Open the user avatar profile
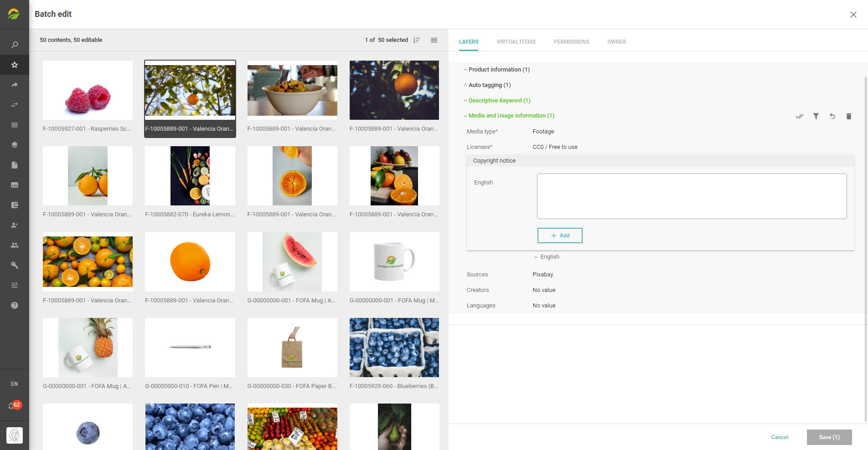Image resolution: width=868 pixels, height=450 pixels. (x=15, y=435)
